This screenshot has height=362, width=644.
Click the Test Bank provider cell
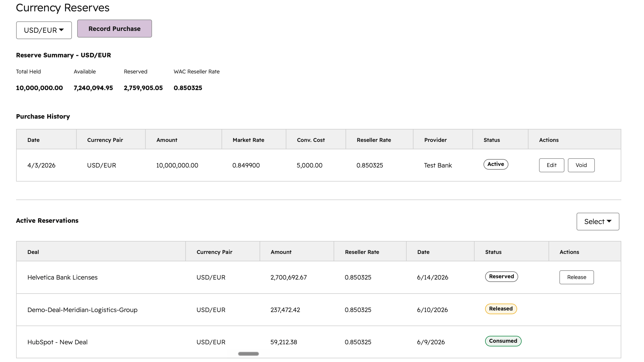pos(438,165)
